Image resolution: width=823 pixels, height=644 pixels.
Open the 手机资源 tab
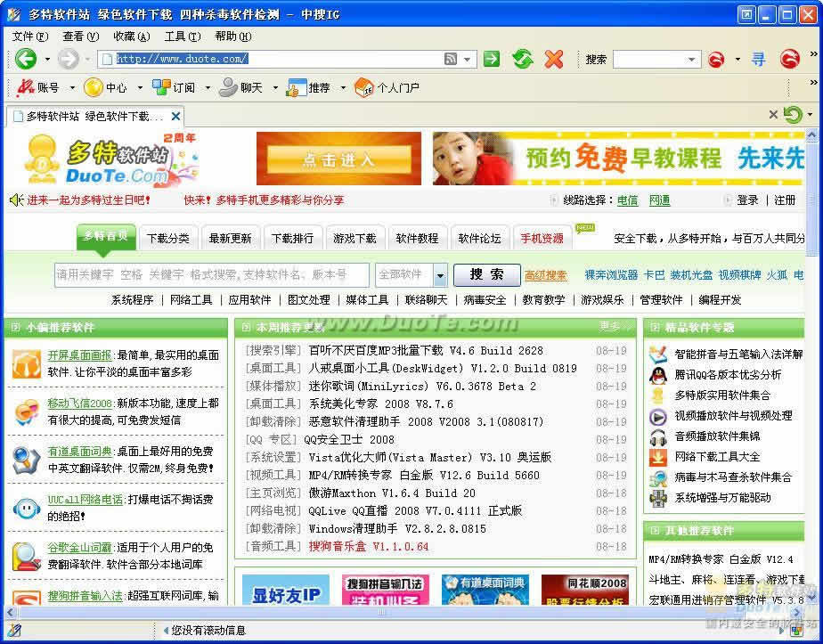tap(542, 239)
